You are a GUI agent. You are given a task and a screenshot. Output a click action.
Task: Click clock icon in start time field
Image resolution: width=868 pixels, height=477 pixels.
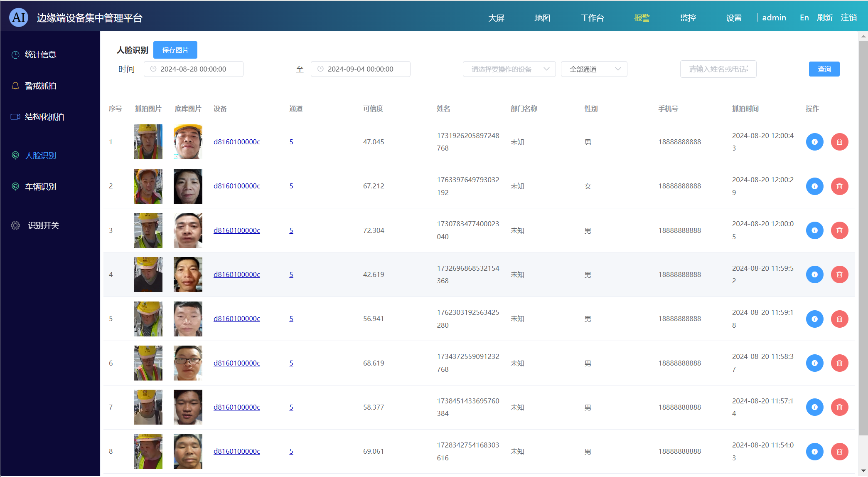click(x=153, y=69)
